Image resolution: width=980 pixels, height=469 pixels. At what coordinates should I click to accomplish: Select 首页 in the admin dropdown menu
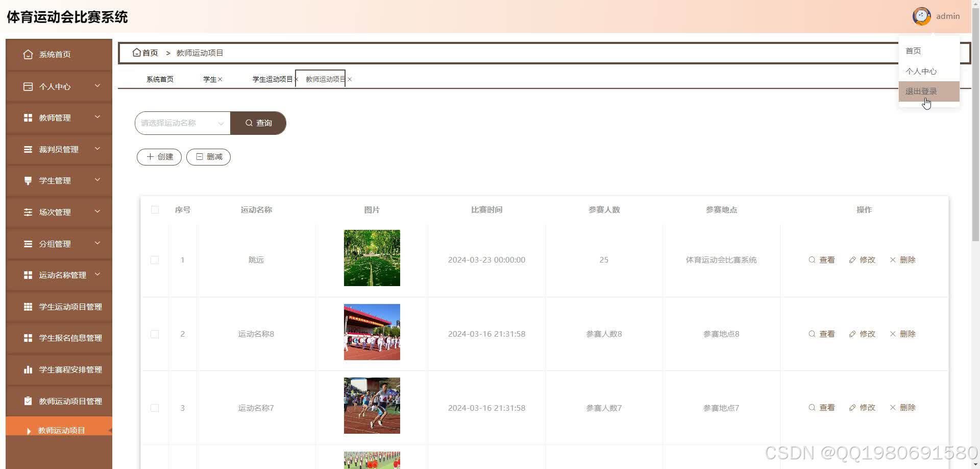click(929, 51)
